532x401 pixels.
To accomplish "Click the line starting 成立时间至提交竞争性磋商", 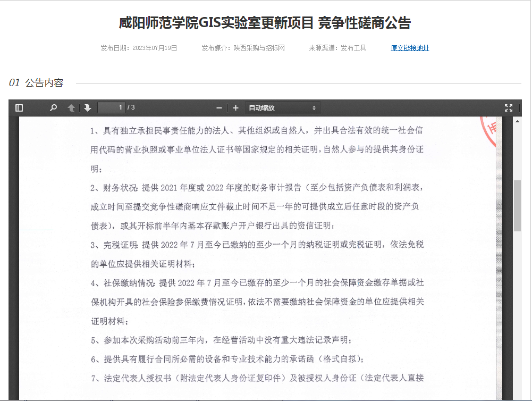I will tap(255, 206).
